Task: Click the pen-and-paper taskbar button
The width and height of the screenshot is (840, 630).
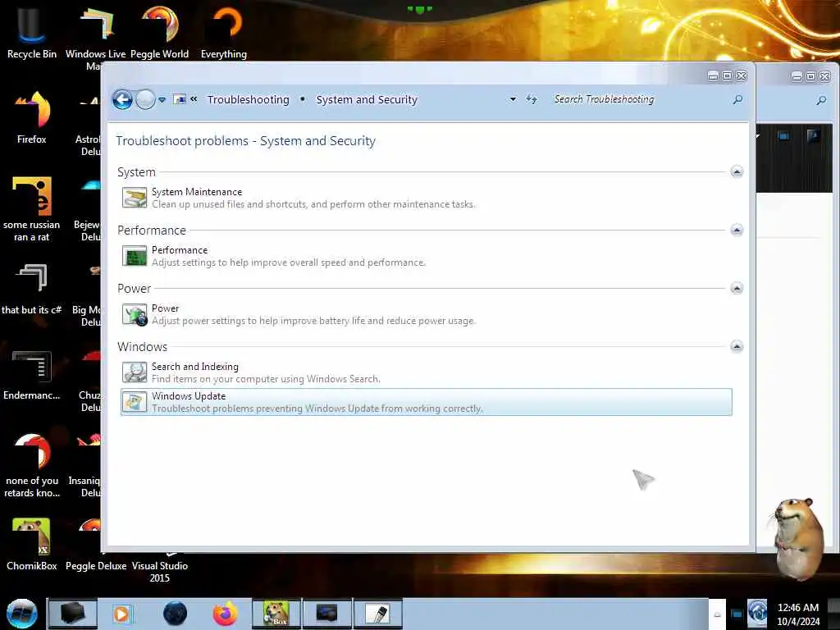Action: (x=378, y=614)
